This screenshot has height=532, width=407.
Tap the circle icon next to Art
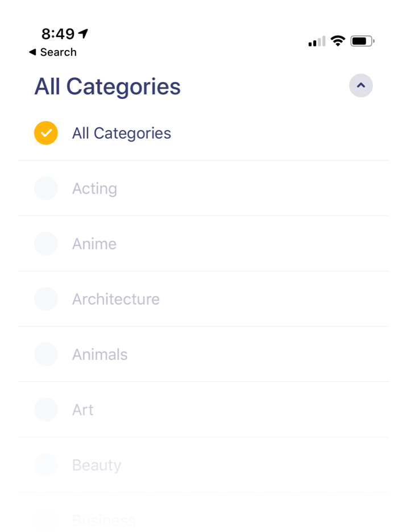[x=45, y=409]
